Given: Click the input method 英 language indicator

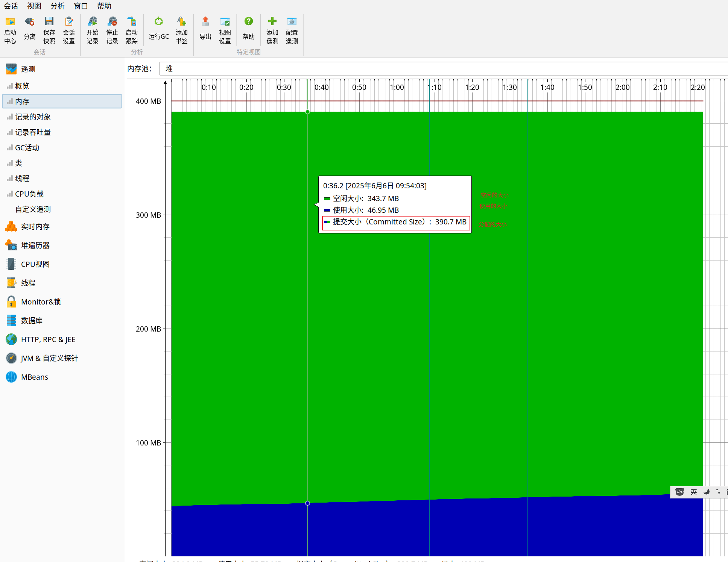Looking at the screenshot, I should coord(693,492).
